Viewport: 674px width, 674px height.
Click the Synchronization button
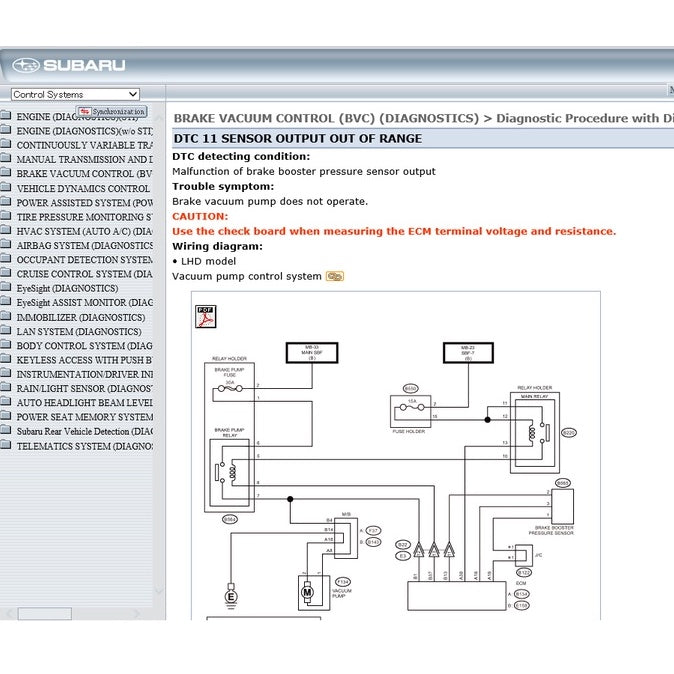pyautogui.click(x=112, y=112)
